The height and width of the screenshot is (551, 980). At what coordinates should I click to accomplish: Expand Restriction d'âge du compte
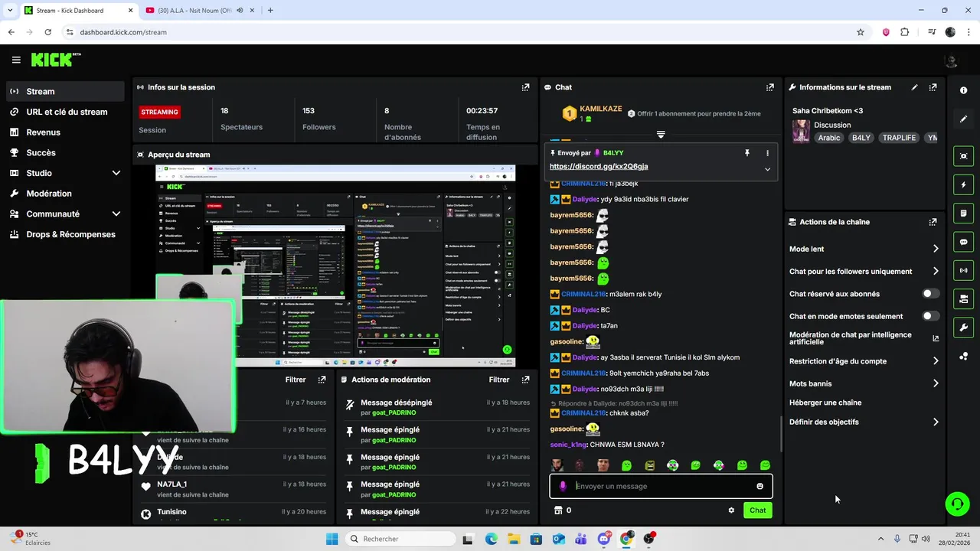[936, 361]
